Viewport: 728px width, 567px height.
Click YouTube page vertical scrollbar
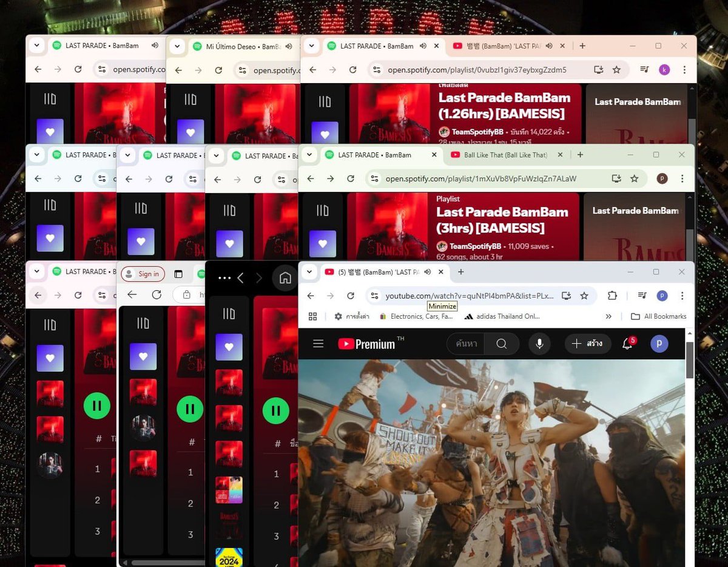pos(690,360)
